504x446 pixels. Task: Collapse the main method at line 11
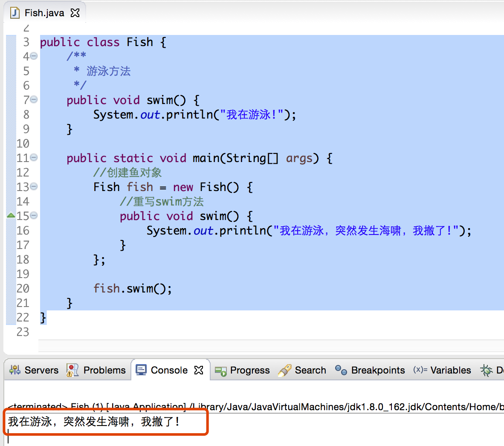[34, 158]
